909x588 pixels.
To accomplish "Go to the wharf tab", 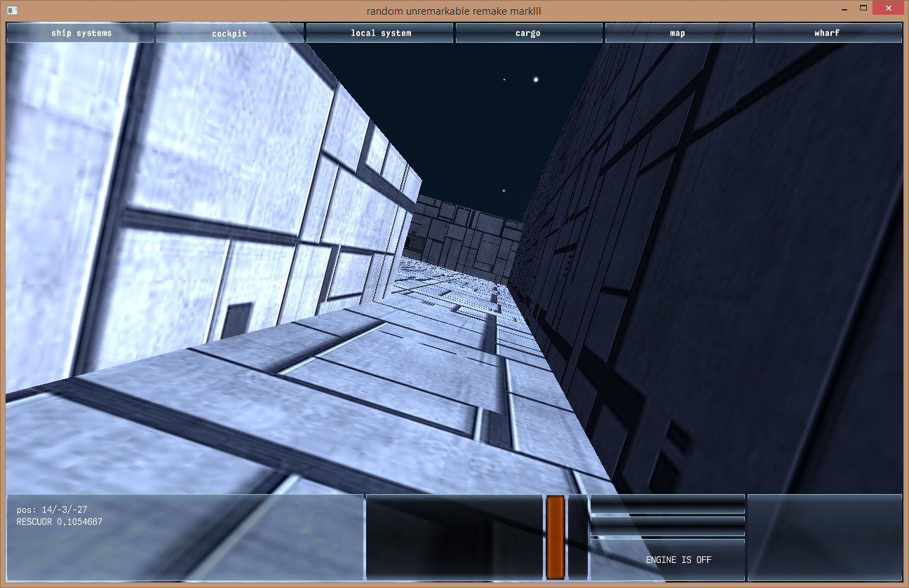I will tap(828, 33).
